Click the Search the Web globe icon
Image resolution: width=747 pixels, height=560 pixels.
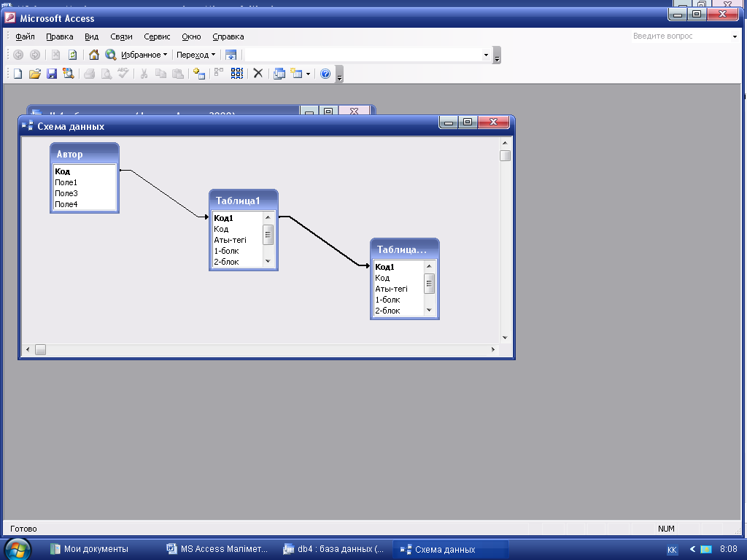pyautogui.click(x=111, y=55)
